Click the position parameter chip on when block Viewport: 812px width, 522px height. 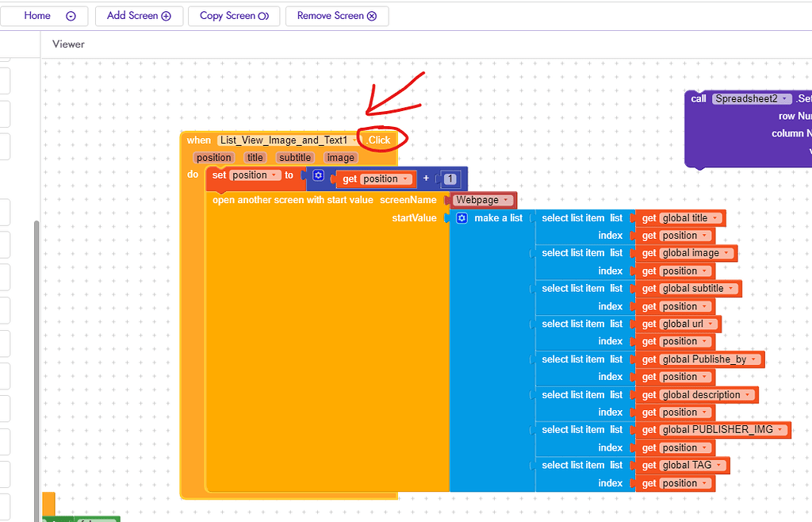pyautogui.click(x=214, y=157)
